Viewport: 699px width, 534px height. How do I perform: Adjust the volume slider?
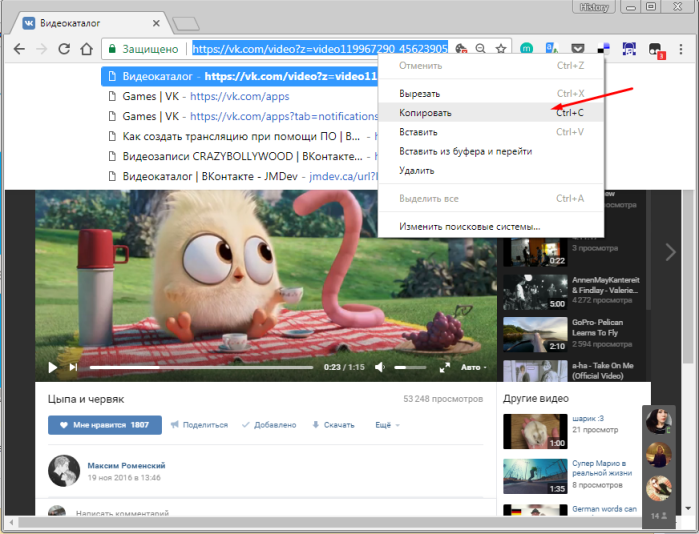[410, 367]
